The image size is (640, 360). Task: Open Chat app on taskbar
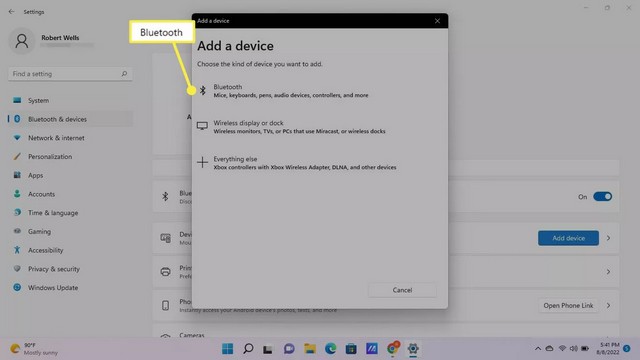tap(289, 349)
